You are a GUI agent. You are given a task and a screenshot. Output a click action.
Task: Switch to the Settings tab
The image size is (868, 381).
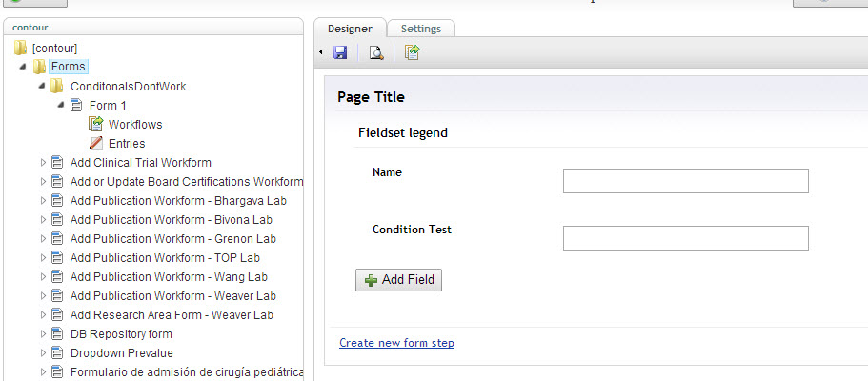tap(420, 29)
